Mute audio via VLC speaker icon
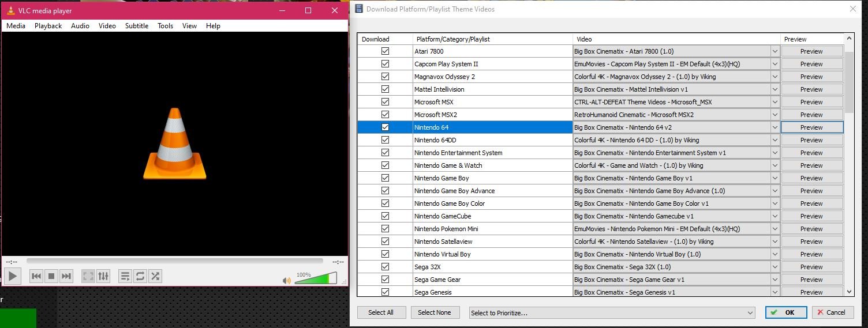Image resolution: width=868 pixels, height=328 pixels. (287, 281)
